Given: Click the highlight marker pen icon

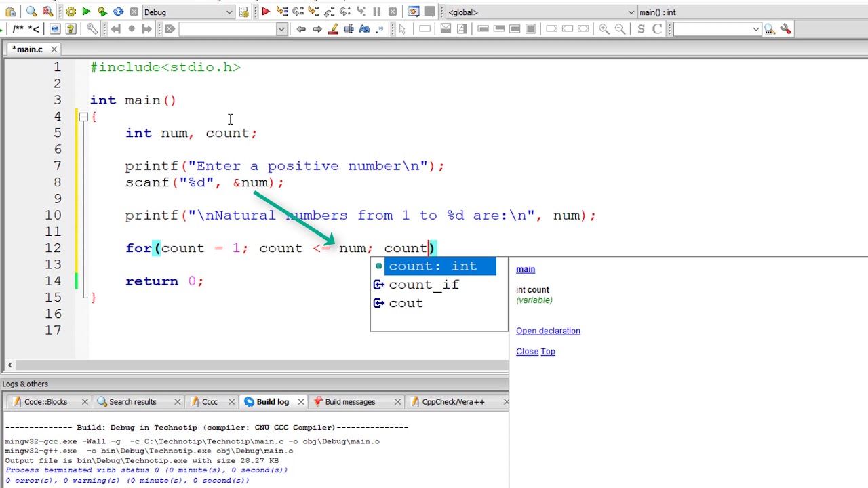Looking at the screenshot, I should (x=332, y=28).
